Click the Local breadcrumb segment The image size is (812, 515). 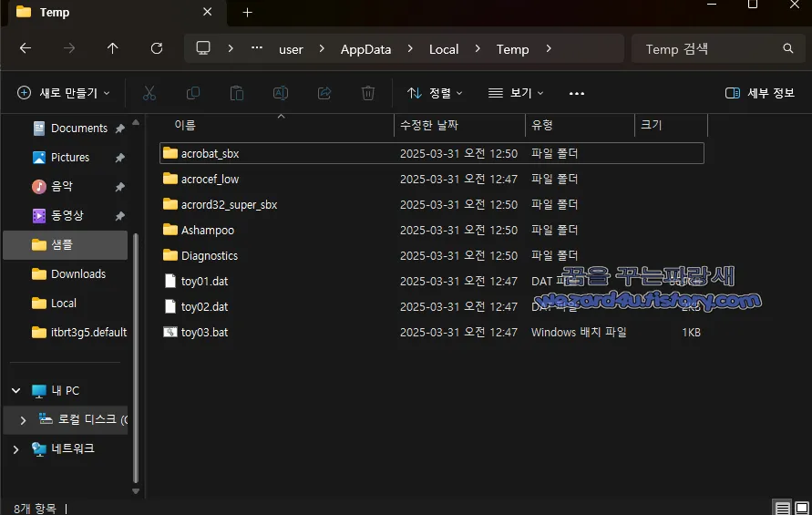[444, 49]
